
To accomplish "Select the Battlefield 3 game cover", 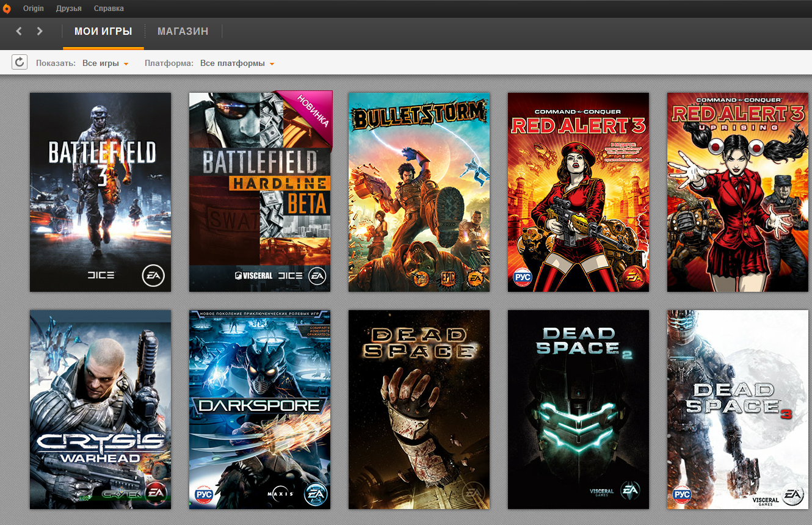I will point(101,192).
